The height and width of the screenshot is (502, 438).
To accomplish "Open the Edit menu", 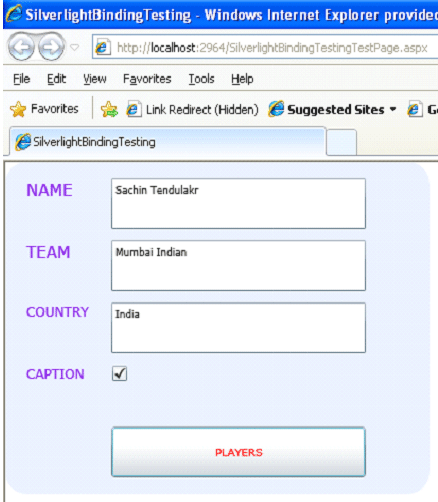I will [x=56, y=79].
